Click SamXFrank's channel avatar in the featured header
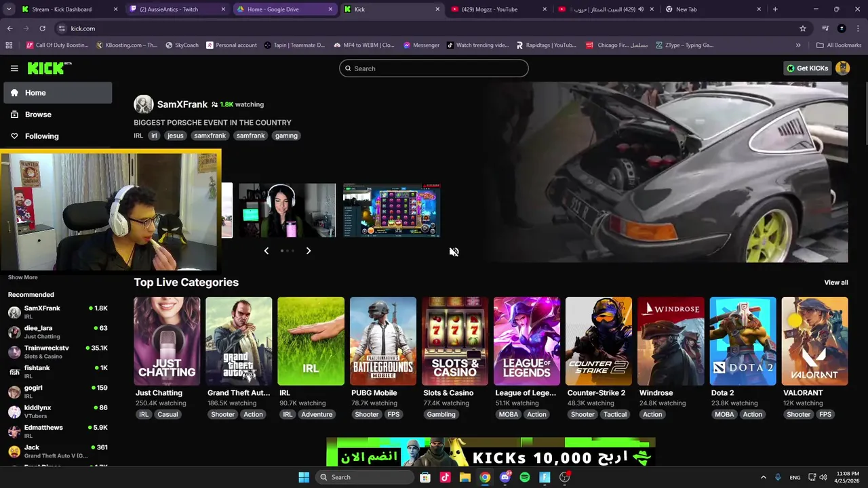 [143, 104]
